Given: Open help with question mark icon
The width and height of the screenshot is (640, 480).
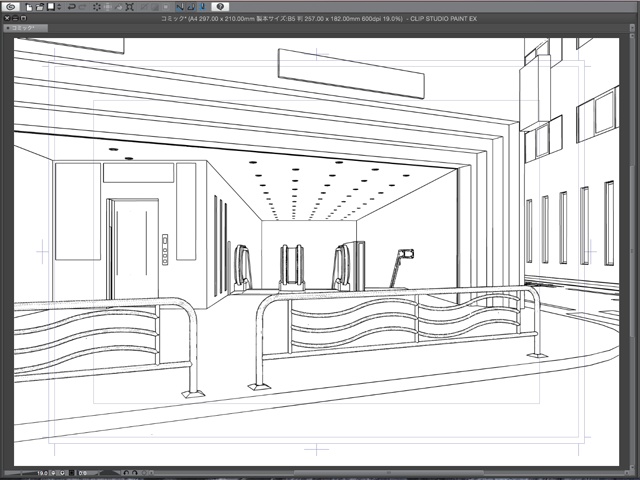Looking at the screenshot, I should click(220, 6).
